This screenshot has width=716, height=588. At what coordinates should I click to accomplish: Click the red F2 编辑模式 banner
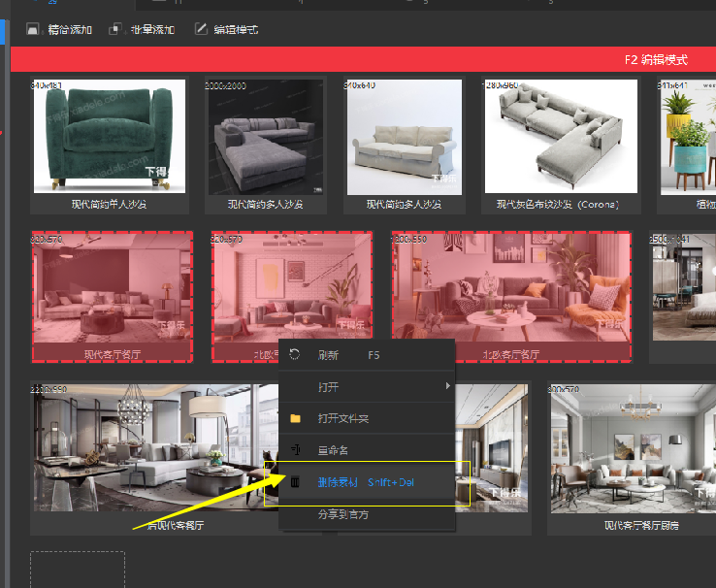pos(363,59)
